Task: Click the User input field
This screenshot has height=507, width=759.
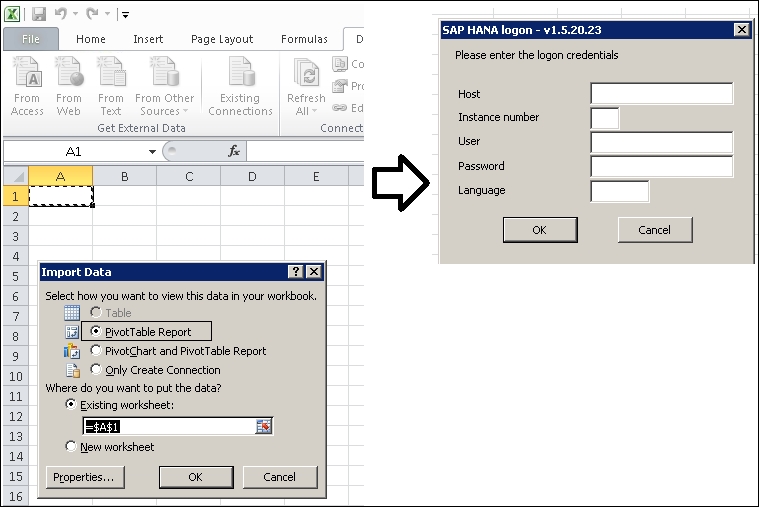Action: coord(662,142)
